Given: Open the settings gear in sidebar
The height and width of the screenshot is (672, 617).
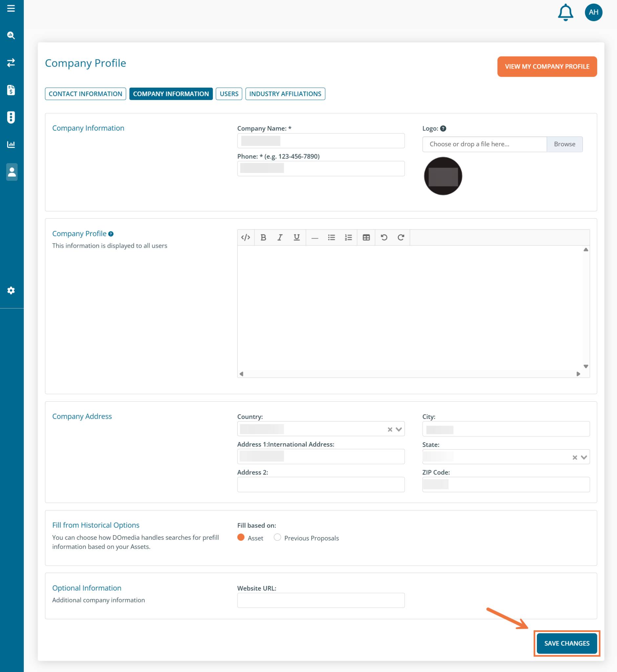Looking at the screenshot, I should (x=11, y=290).
